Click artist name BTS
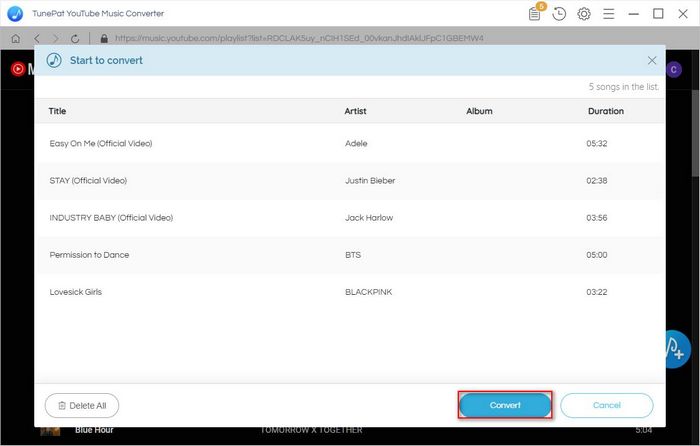 click(x=353, y=254)
